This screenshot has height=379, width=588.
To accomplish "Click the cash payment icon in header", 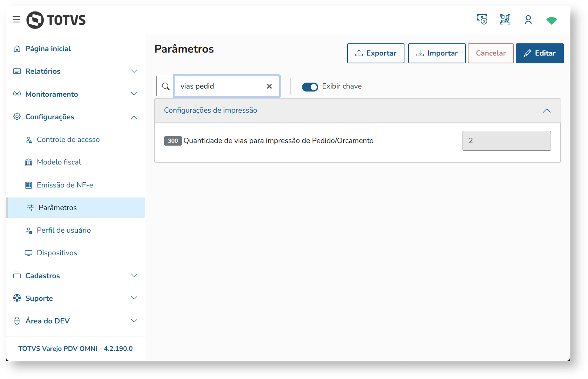I will tap(482, 19).
